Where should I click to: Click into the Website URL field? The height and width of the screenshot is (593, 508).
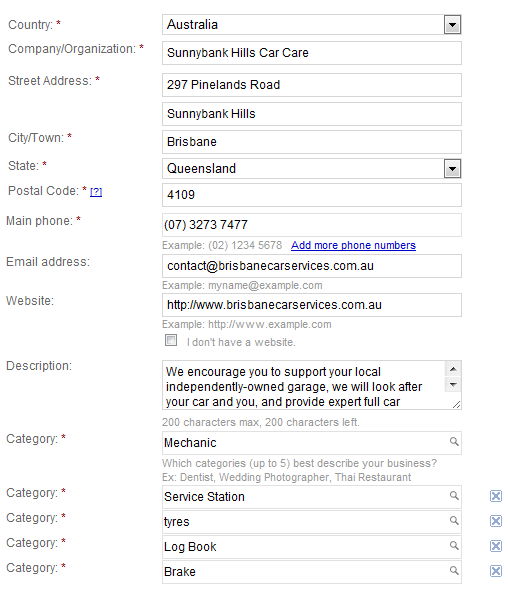click(x=312, y=305)
